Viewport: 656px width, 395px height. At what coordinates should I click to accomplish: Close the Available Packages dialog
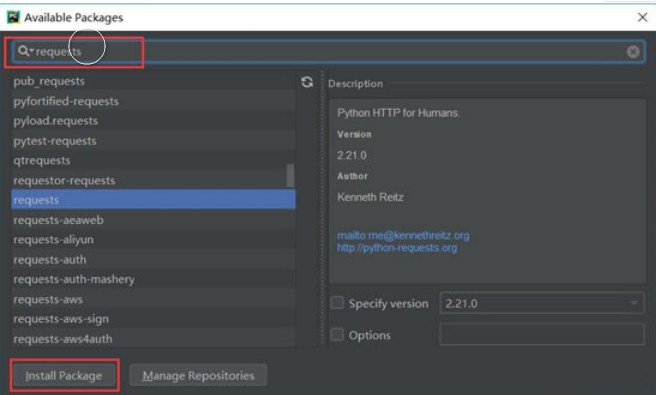tap(642, 17)
